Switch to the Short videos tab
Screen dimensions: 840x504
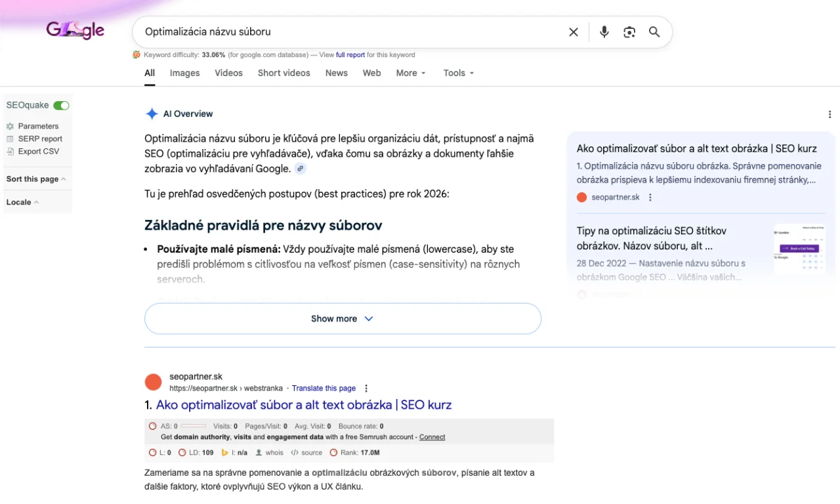(283, 73)
